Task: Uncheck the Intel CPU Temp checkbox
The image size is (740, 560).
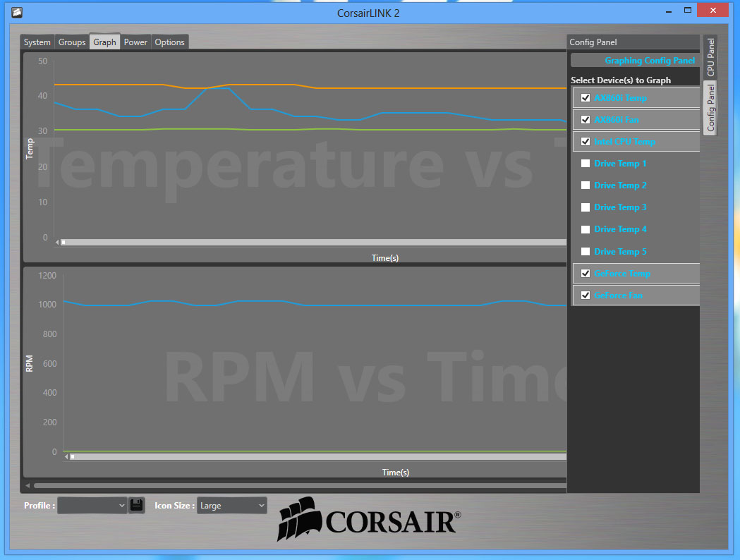Action: coord(586,142)
